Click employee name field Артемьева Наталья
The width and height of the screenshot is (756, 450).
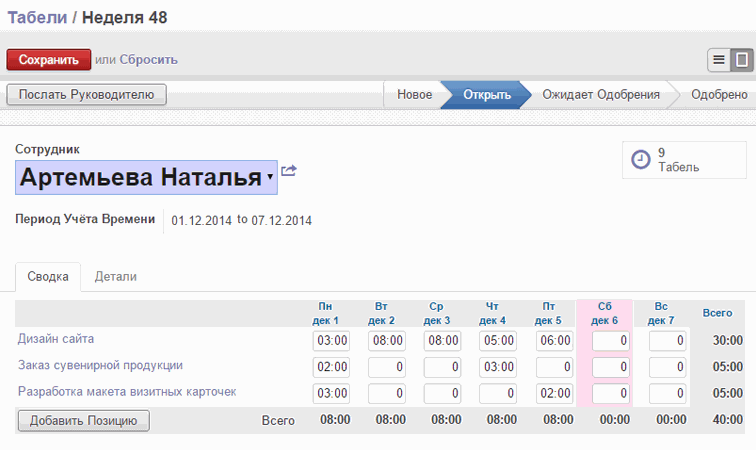click(146, 177)
